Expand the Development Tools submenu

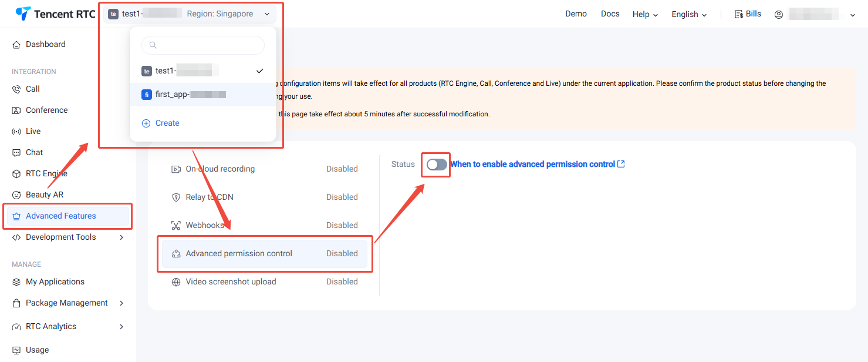click(121, 237)
